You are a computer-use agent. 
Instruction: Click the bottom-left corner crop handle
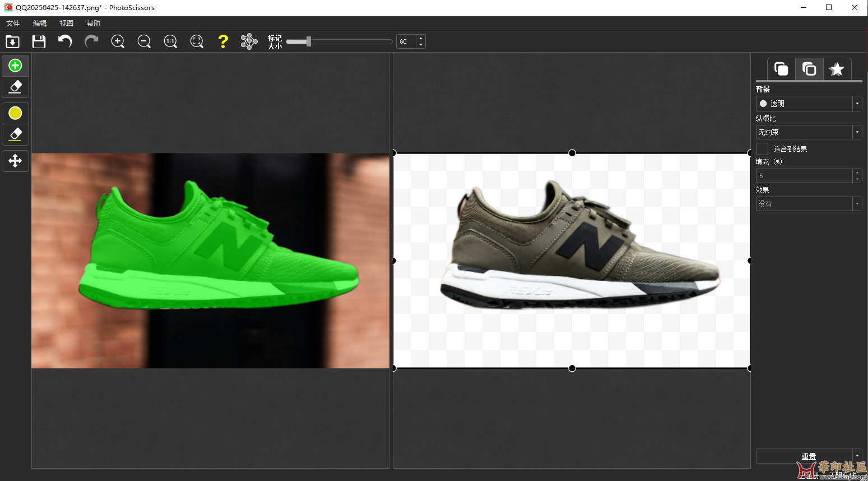[394, 368]
